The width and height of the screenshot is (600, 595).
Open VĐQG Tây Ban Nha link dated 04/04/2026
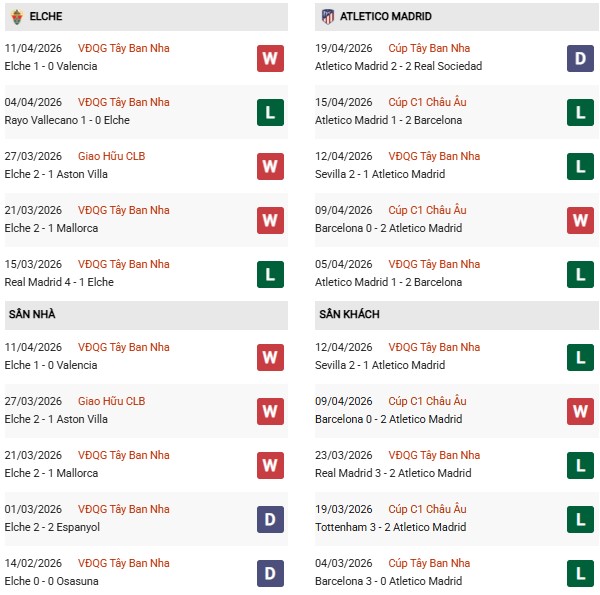[x=123, y=102]
